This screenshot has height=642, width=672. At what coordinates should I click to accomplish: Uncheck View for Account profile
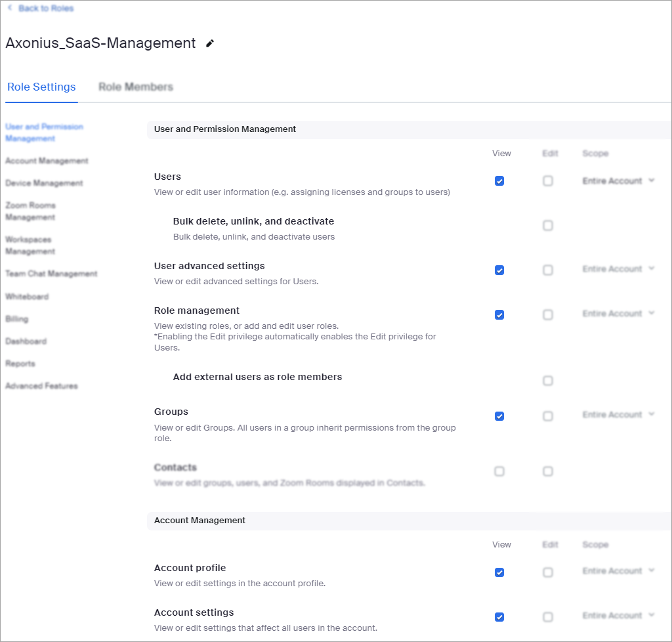499,572
